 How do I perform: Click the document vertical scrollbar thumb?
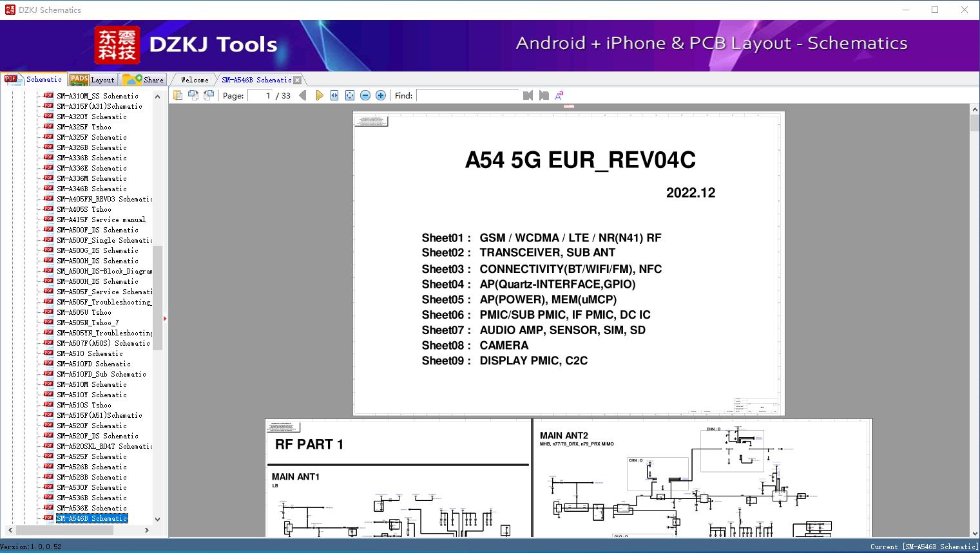974,124
